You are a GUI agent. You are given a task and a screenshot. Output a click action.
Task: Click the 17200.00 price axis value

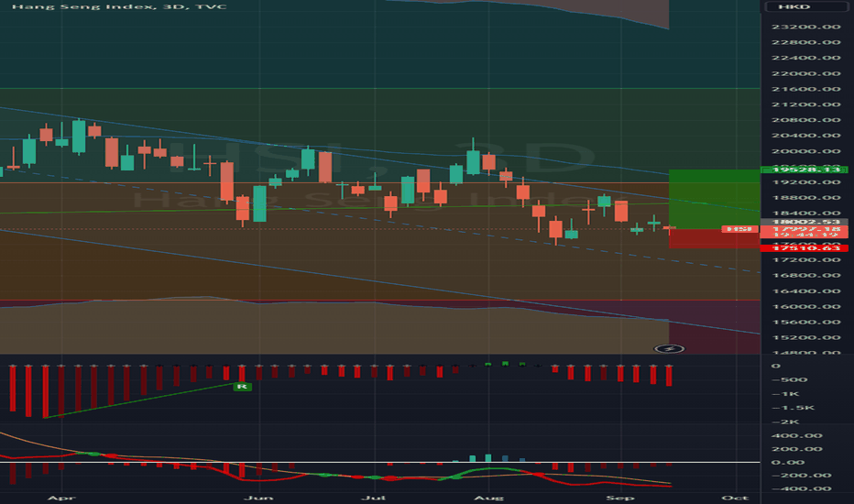point(805,260)
